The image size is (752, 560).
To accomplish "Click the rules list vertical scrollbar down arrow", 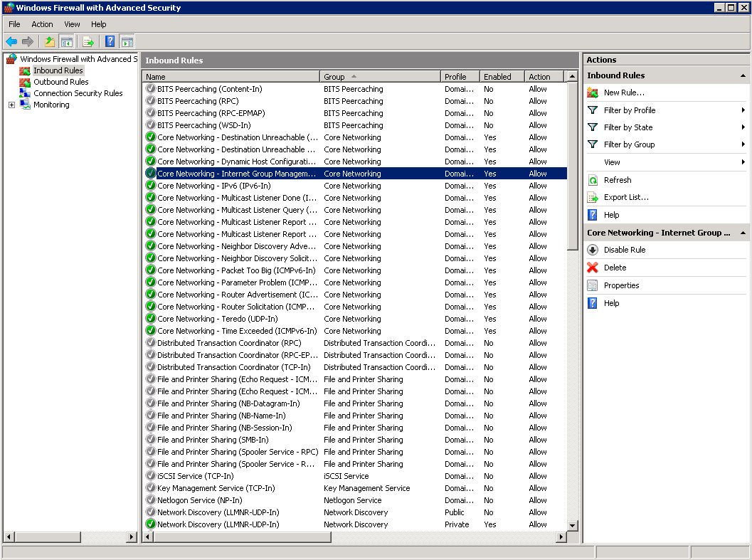I will point(572,525).
